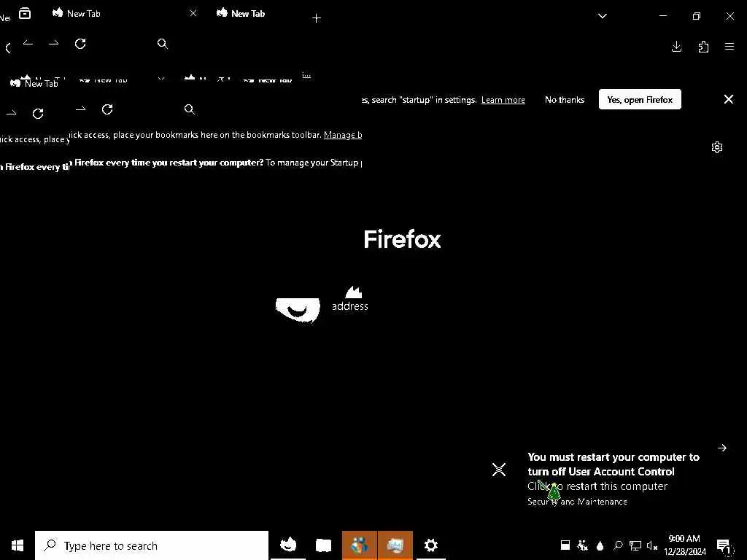This screenshot has width=747, height=560.
Task: Open the Settings gear on the taskbar
Action: 430,545
